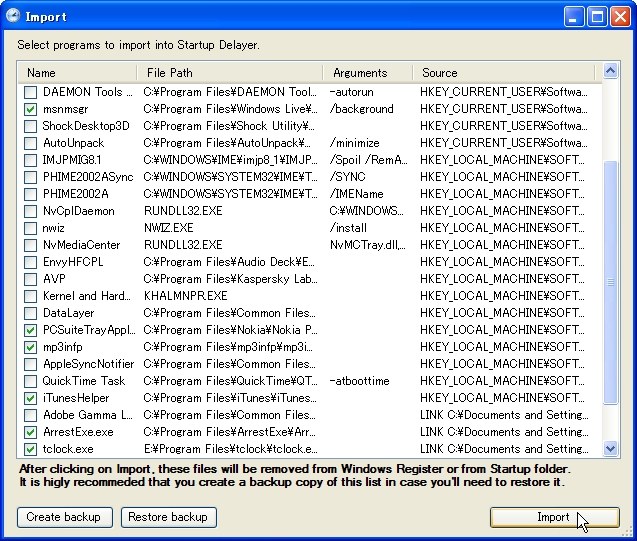
Task: Tick the AppleSyncNotifier checkbox
Action: click(x=30, y=364)
